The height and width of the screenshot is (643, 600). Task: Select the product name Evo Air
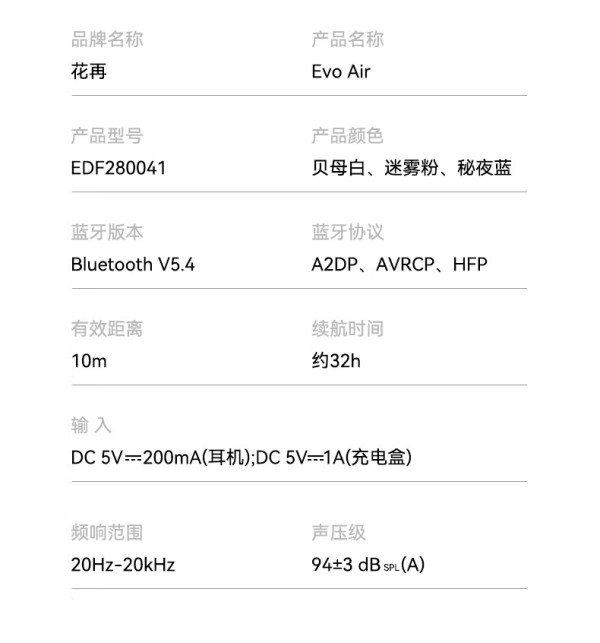tap(341, 72)
